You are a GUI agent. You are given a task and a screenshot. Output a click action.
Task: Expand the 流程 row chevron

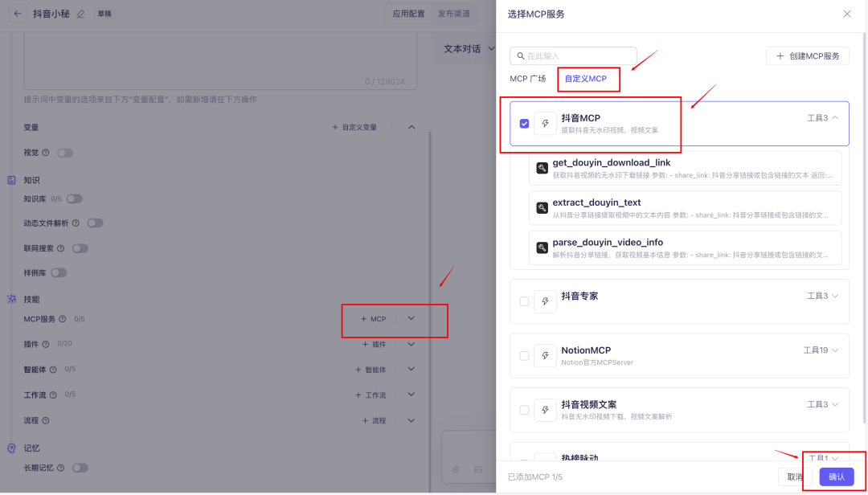point(411,420)
